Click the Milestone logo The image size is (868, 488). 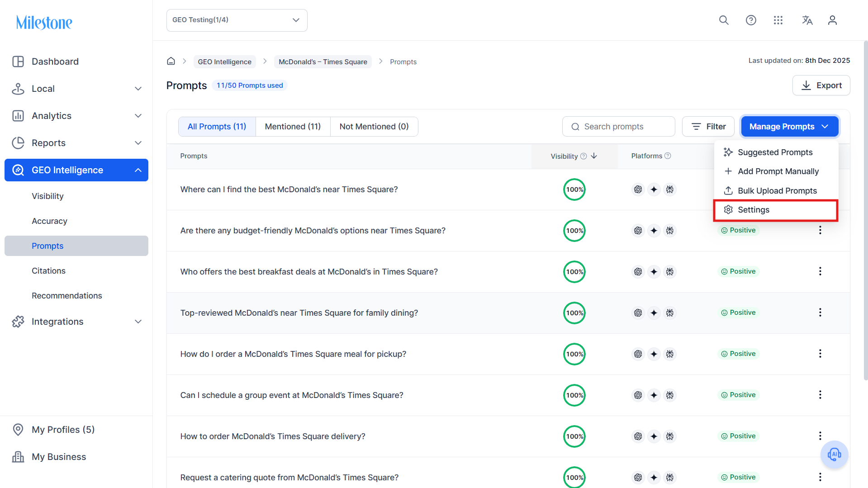[x=44, y=22]
